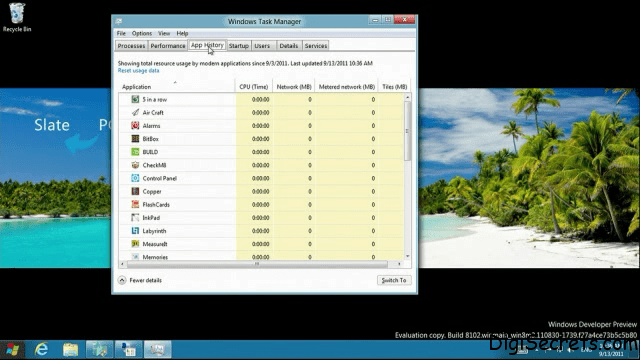
Task: Open the File menu
Action: (x=121, y=33)
